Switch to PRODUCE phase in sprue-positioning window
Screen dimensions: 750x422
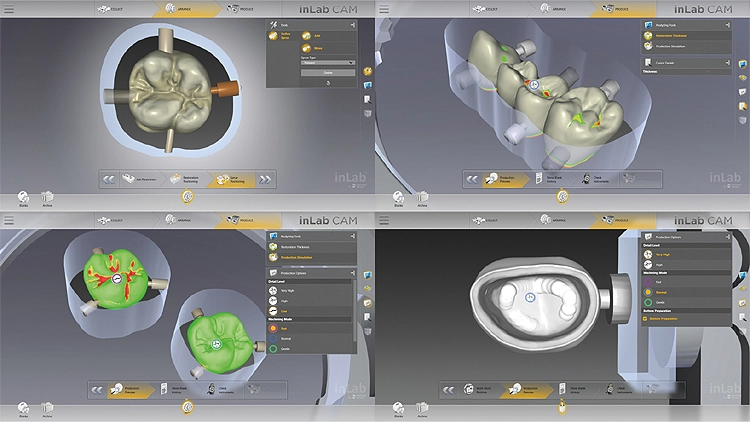(x=240, y=9)
